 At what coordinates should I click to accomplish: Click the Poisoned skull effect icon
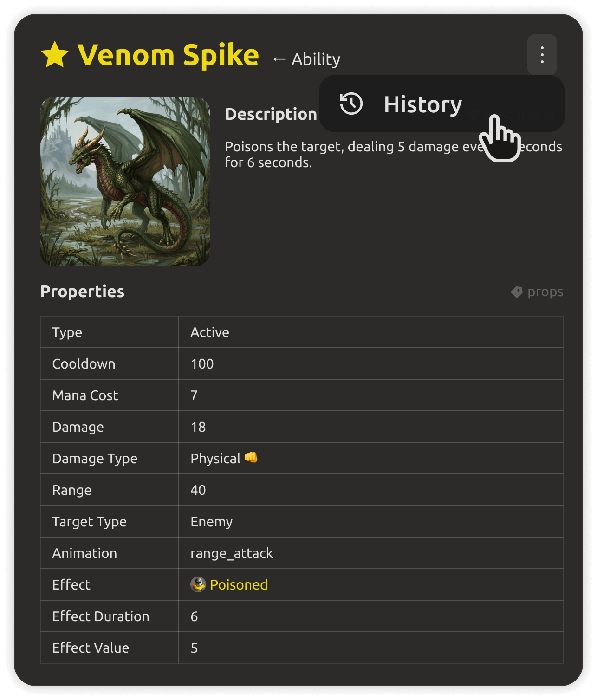(198, 584)
